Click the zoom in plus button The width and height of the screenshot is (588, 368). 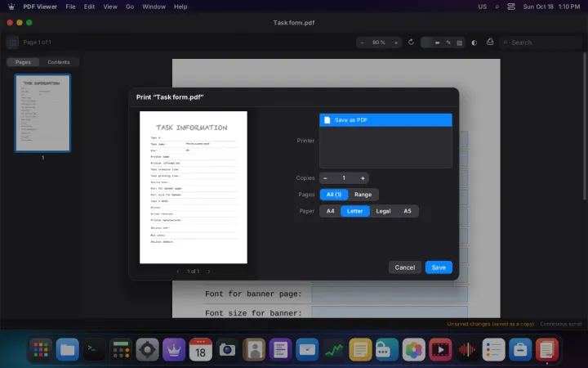[x=396, y=43]
